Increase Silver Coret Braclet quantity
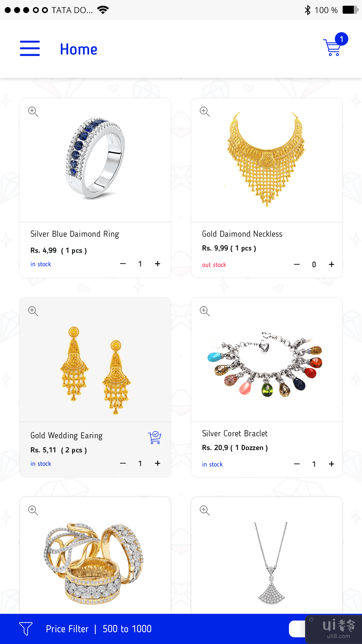 (x=331, y=464)
